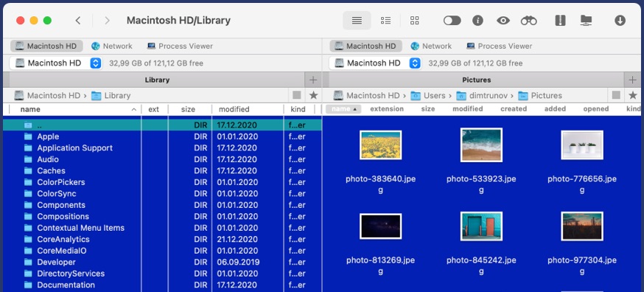Screen dimensions: 644x292
Task: Toggle Quick Look eye icon
Action: pyautogui.click(x=503, y=21)
